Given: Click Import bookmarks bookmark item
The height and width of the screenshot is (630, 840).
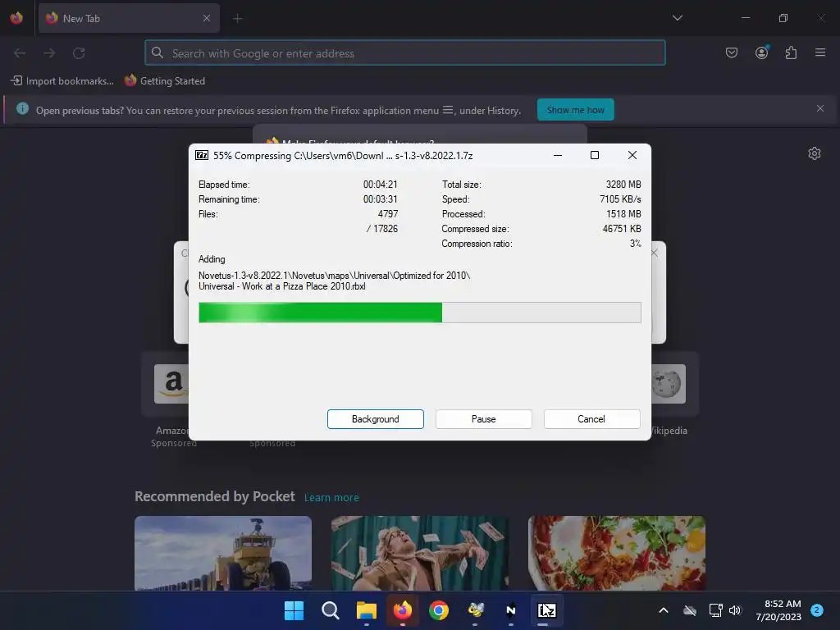Looking at the screenshot, I should [x=62, y=81].
